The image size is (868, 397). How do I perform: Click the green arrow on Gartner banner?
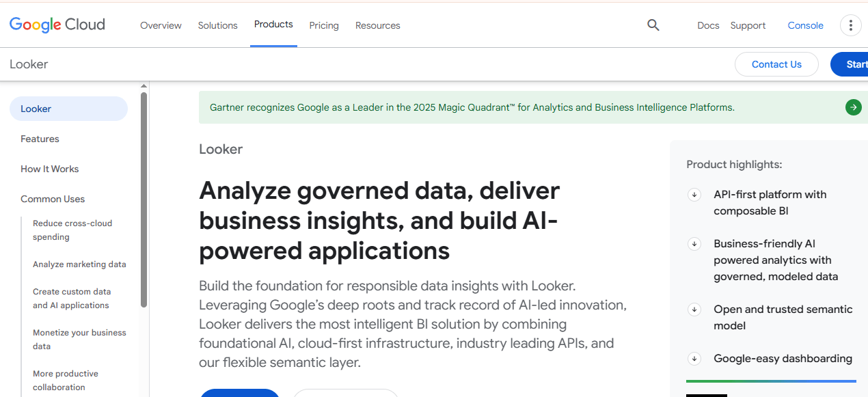(853, 107)
